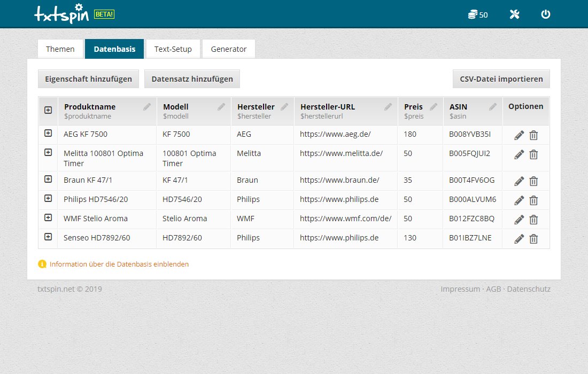Delete the Senseo HD7892/60 record
588x374 pixels.
pos(533,239)
